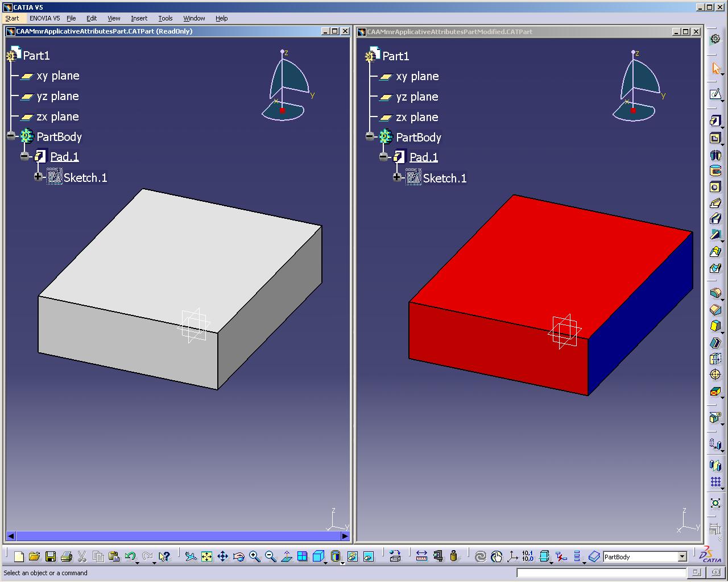Click the left window's horizontal scrollbar
Image resolution: width=728 pixels, height=582 pixels.
pyautogui.click(x=177, y=536)
